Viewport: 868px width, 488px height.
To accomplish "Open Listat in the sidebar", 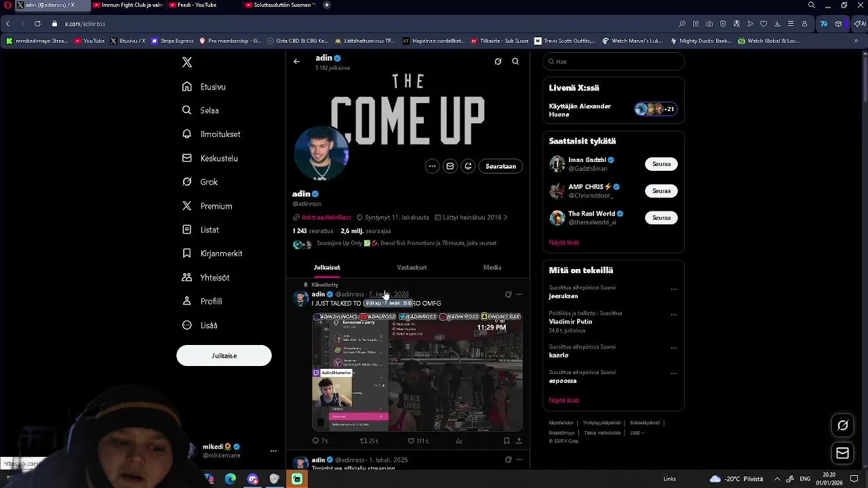I will click(x=201, y=230).
